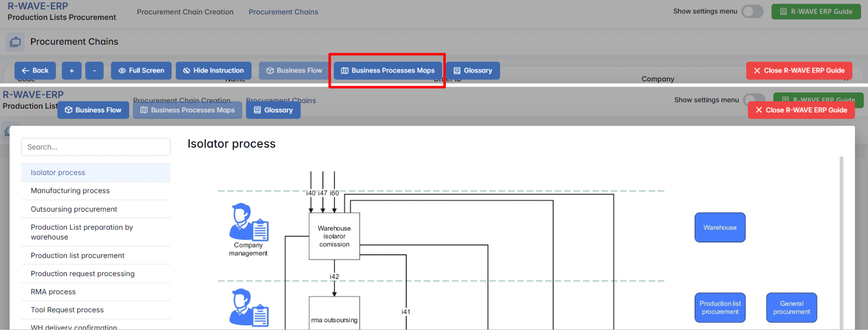Close R-WAVE ERP Guide in lower panel
This screenshot has width=868, height=330.
tap(801, 110)
